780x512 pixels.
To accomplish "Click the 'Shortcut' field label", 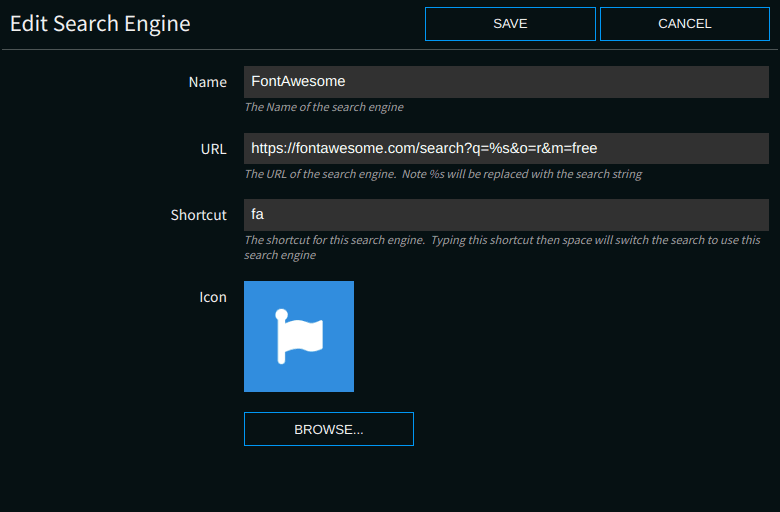I will coord(198,215).
